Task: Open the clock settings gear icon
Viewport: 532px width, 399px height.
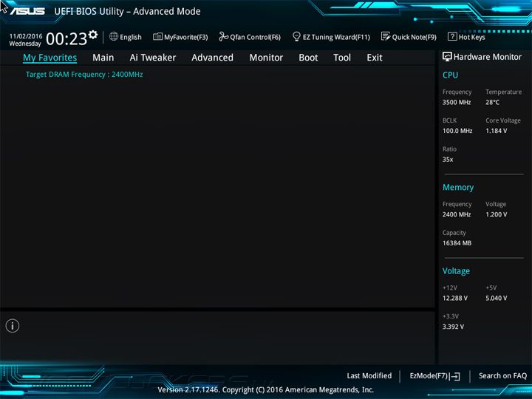Action: [x=92, y=34]
